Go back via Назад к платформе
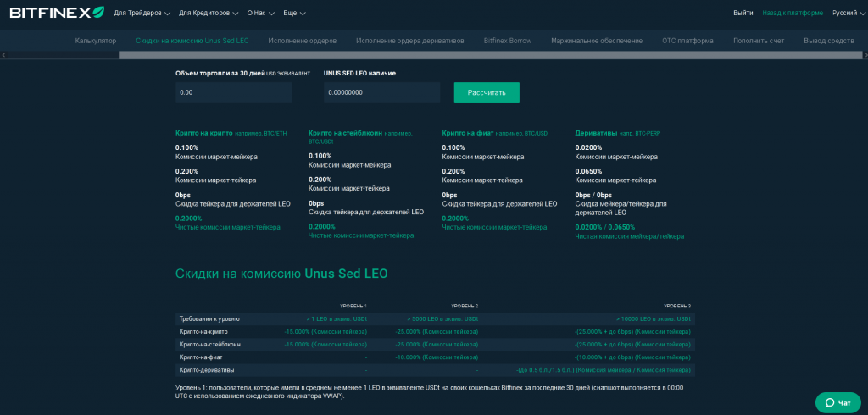The height and width of the screenshot is (415, 868). [793, 13]
